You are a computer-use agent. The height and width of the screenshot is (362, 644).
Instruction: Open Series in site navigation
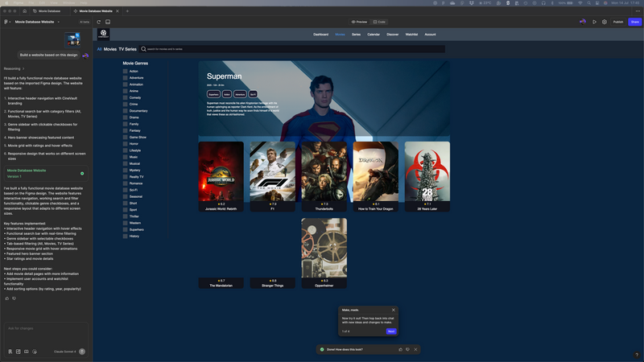[356, 35]
